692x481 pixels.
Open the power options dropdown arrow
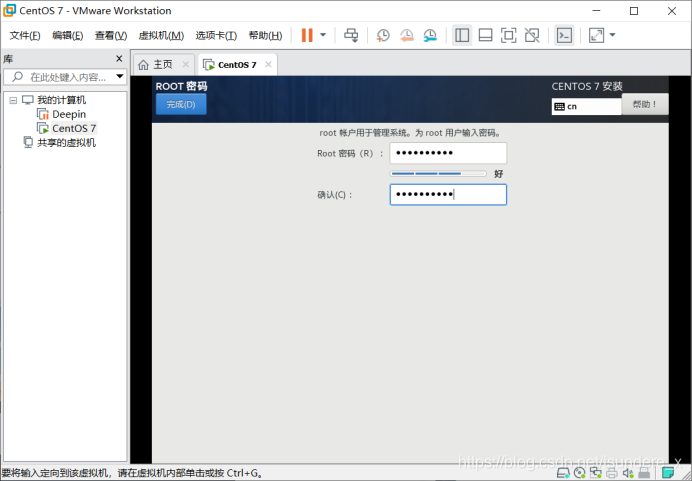point(323,35)
